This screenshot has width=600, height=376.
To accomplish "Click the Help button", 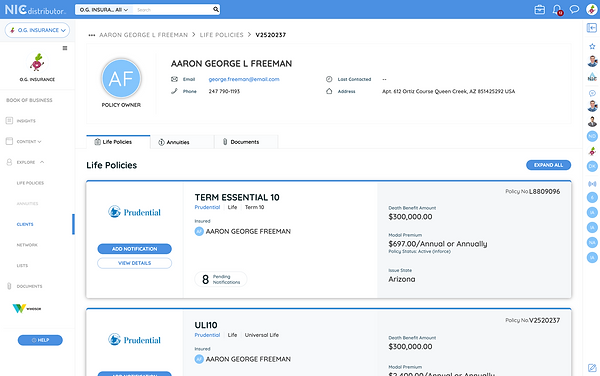I will point(40,340).
